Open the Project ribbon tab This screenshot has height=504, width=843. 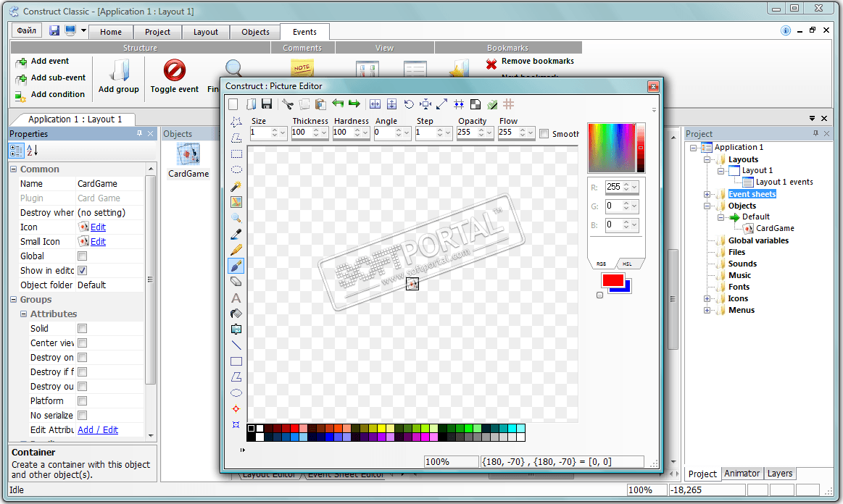coord(157,33)
